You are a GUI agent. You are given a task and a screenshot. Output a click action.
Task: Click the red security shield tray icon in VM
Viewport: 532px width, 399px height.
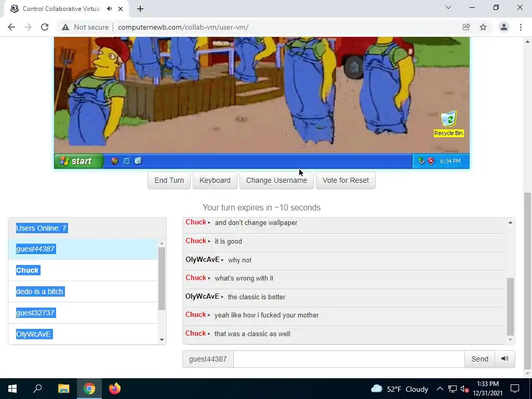click(431, 161)
